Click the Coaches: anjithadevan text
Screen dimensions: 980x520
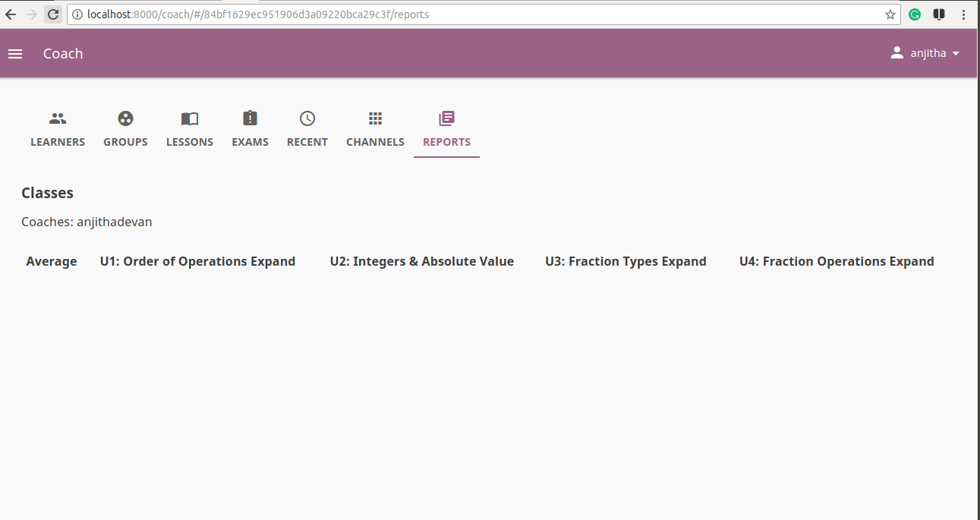[87, 222]
